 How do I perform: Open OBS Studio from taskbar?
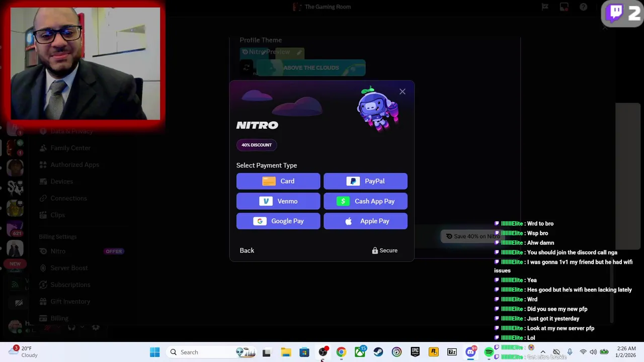323,352
